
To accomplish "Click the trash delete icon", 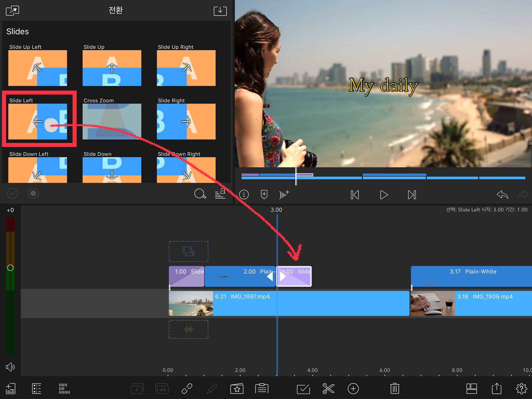I will pos(394,389).
